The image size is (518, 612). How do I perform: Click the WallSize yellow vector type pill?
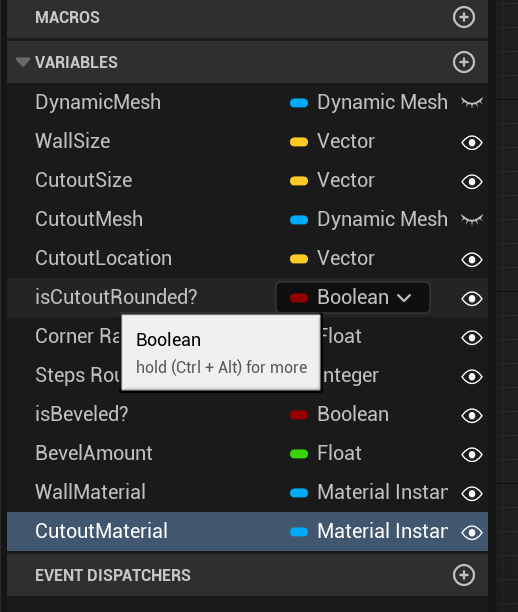click(x=299, y=142)
